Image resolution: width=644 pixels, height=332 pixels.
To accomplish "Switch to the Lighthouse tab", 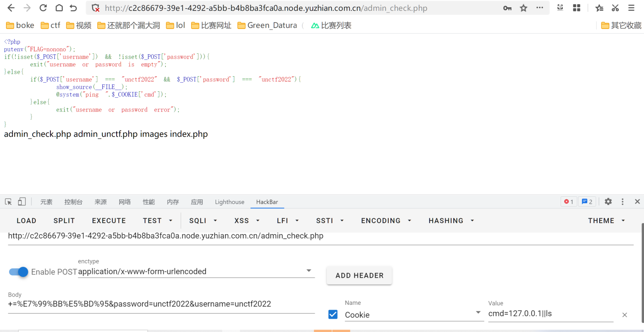I will tap(229, 202).
